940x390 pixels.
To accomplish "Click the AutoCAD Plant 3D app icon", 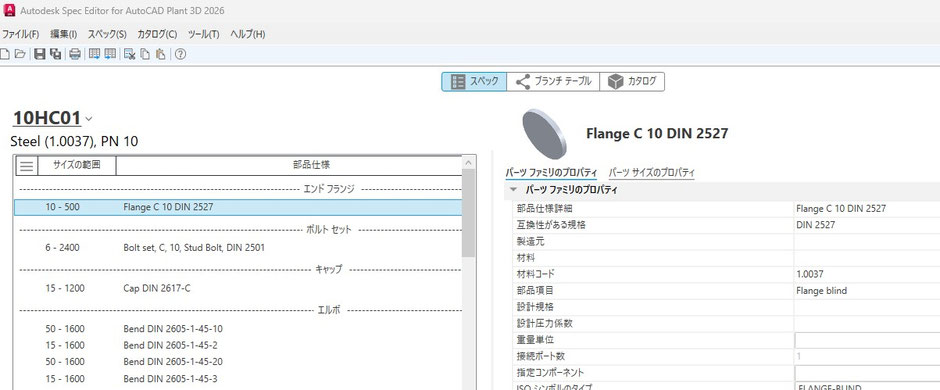I will tap(10, 10).
